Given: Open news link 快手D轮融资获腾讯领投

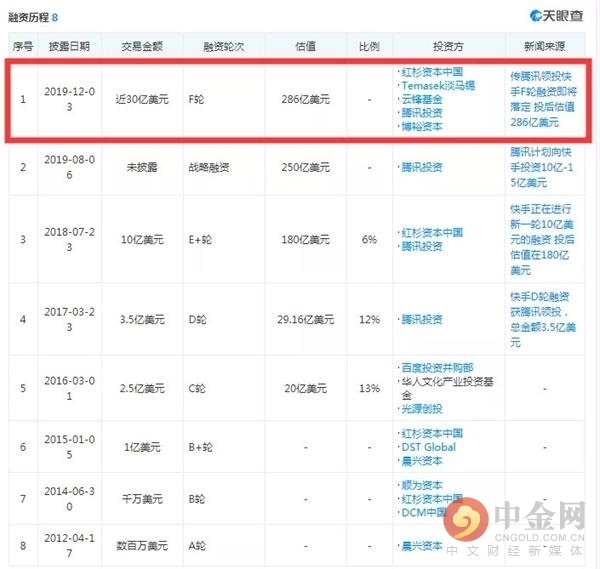Looking at the screenshot, I should coord(543,319).
